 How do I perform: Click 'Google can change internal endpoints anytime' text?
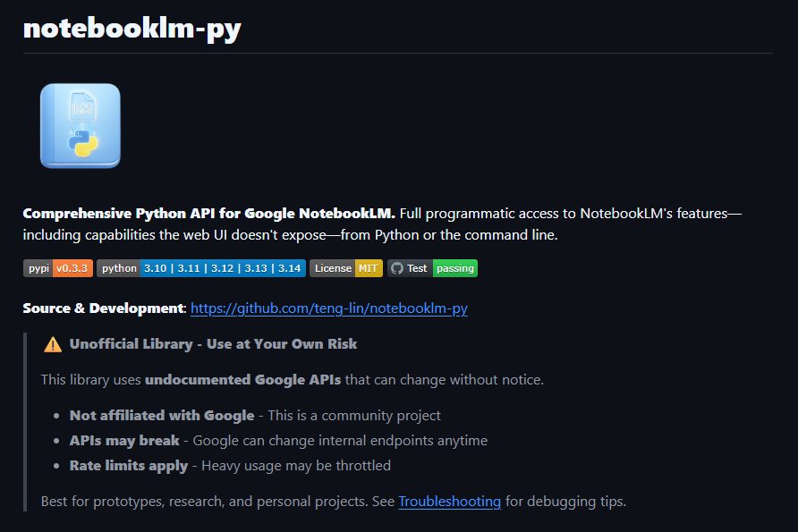click(x=340, y=441)
